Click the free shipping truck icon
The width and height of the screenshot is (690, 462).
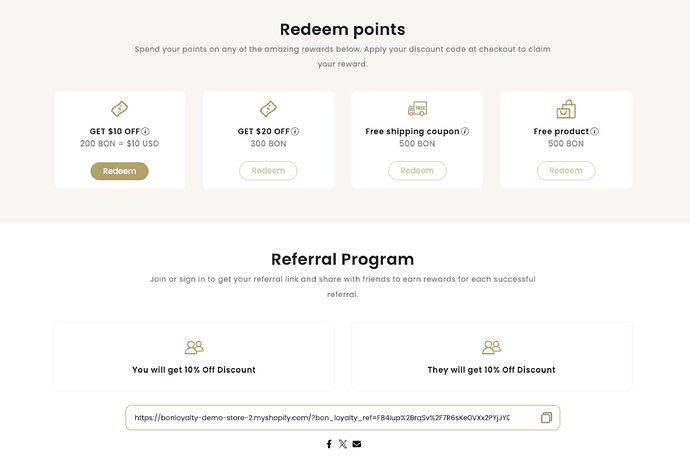(417, 109)
